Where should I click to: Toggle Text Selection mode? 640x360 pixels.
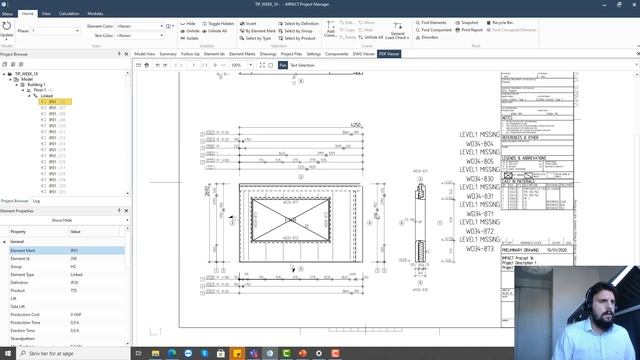pyautogui.click(x=302, y=65)
